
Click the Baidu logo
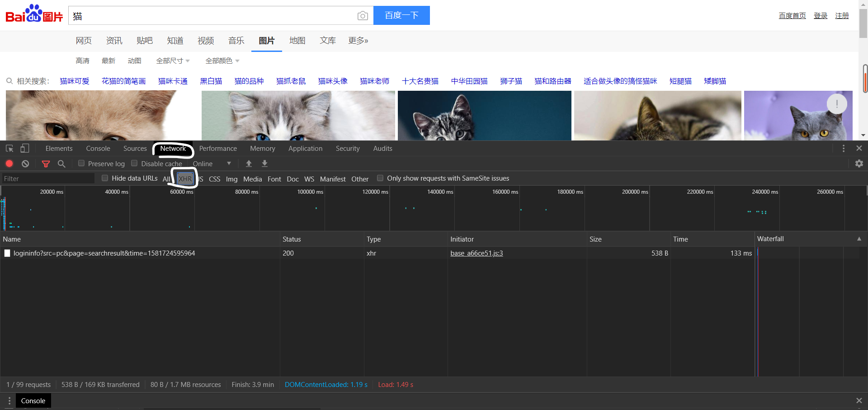pyautogui.click(x=34, y=14)
